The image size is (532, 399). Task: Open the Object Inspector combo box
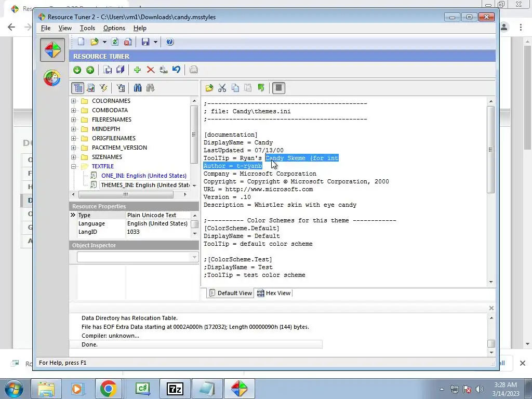pos(138,257)
